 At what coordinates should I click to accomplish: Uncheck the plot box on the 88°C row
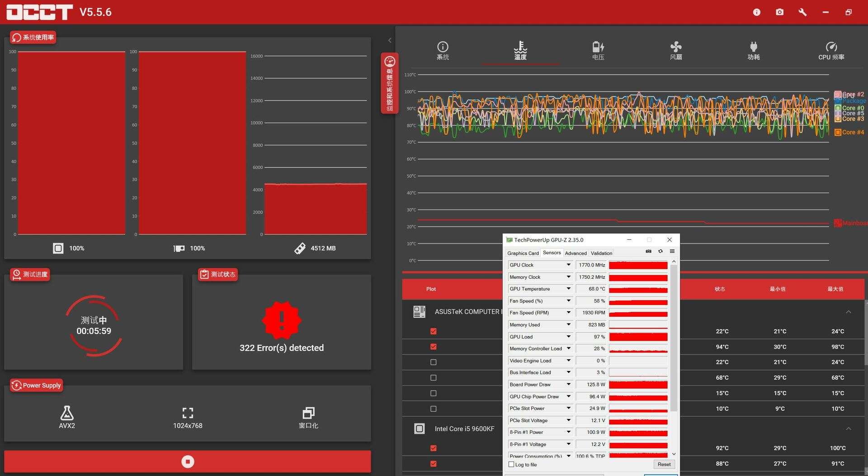point(434,464)
